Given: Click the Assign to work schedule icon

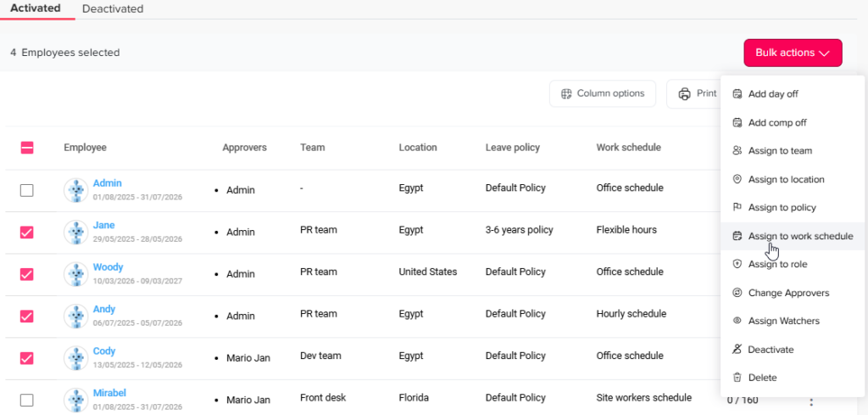Looking at the screenshot, I should pos(737,236).
